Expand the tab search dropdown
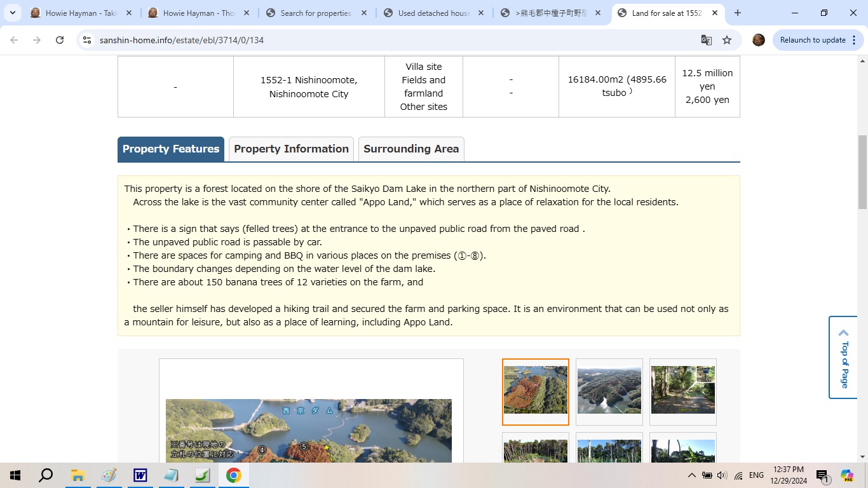Screen dimensions: 868x488 13,13
